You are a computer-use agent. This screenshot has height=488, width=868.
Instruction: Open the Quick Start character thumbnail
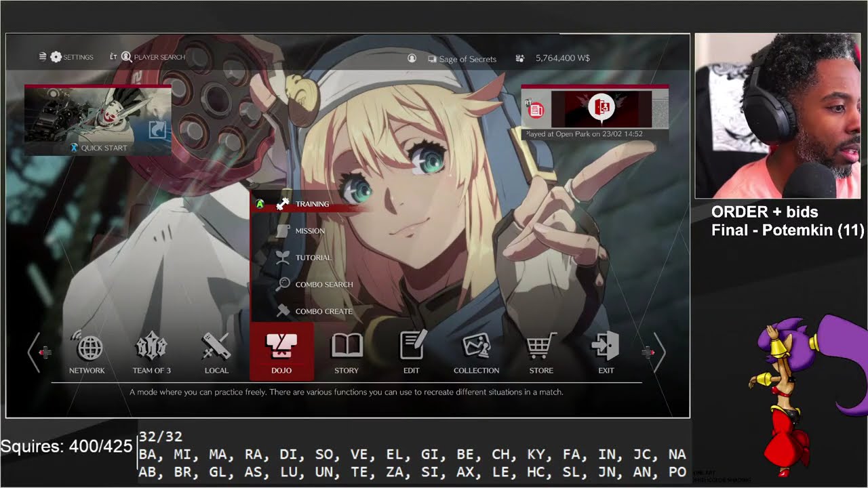pyautogui.click(x=98, y=120)
